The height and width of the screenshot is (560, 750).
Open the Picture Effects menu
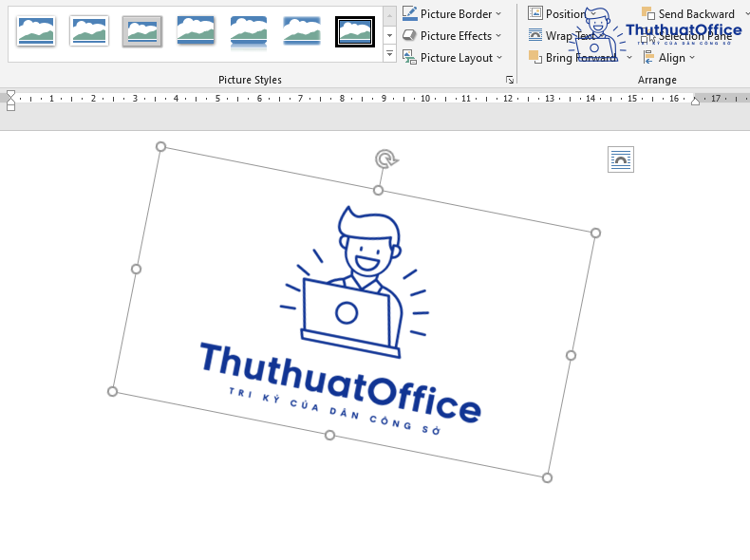tap(451, 36)
